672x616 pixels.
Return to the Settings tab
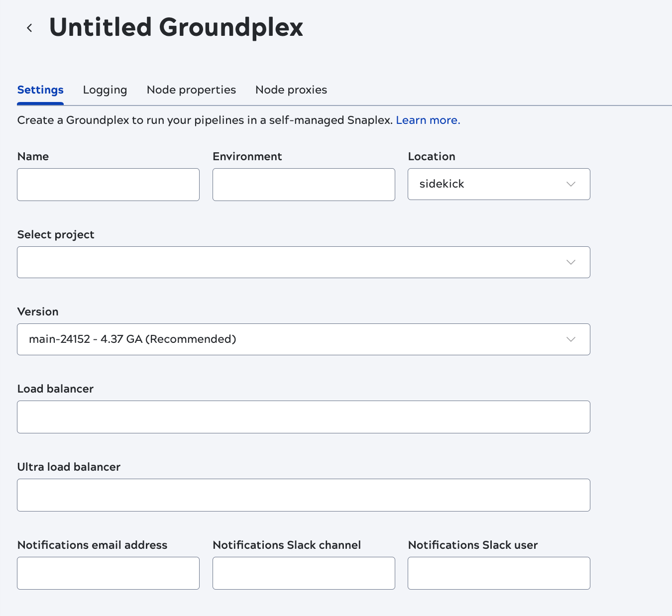pos(40,90)
